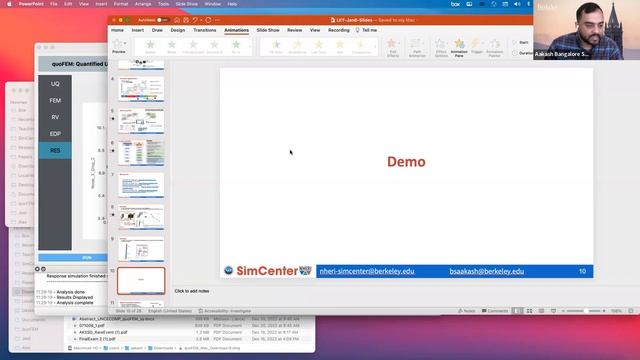Open the Animation Pane
640x360 pixels.
[459, 47]
